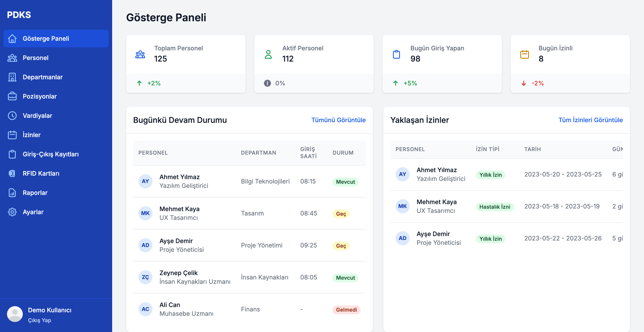644x332 pixels.
Task: Select the Gösterge Paneli menu entry
Action: [46, 39]
